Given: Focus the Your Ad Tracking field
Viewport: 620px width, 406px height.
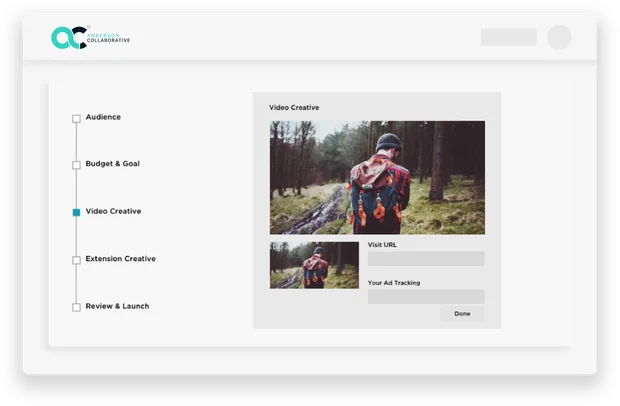Looking at the screenshot, I should click(x=426, y=296).
